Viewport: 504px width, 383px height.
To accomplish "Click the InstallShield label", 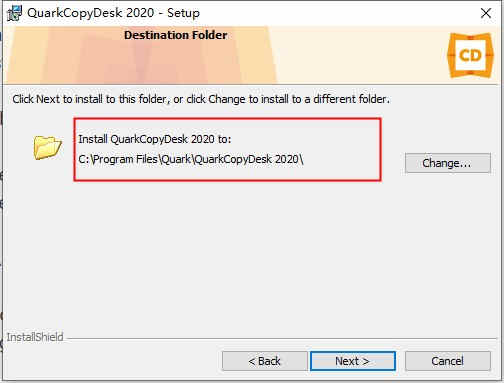I will [35, 337].
